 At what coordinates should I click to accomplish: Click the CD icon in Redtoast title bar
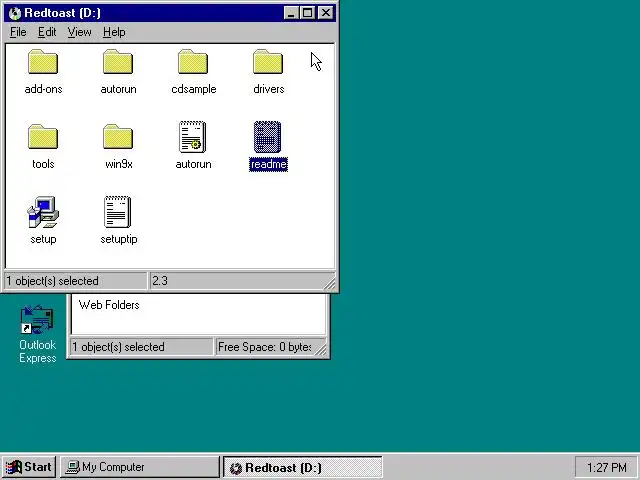coord(15,13)
